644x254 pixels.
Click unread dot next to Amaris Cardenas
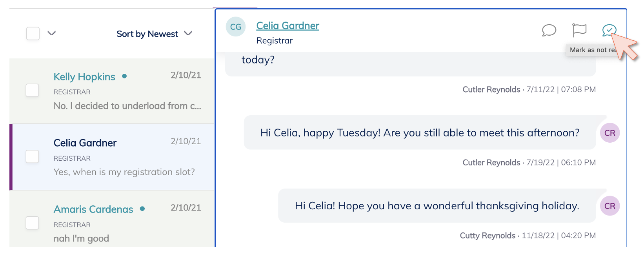[x=142, y=209]
